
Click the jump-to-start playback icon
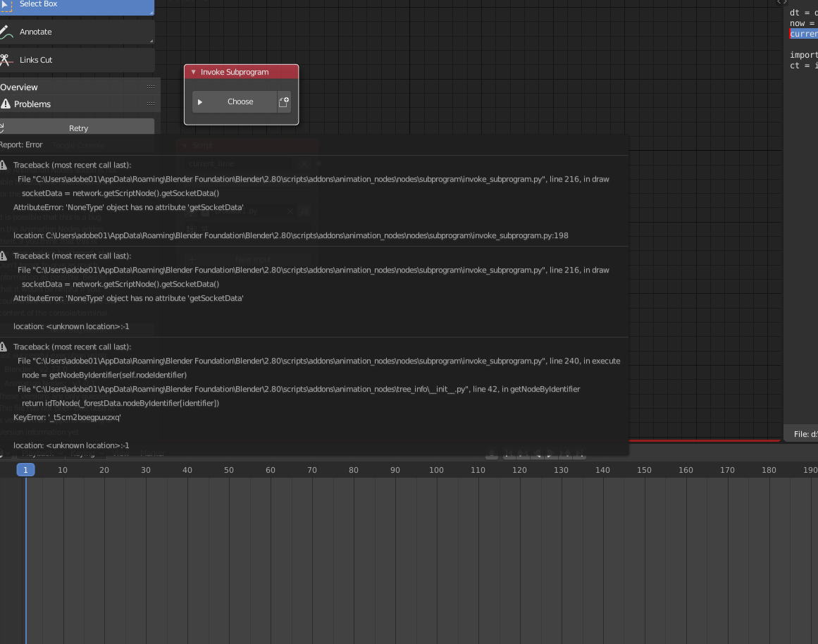tap(508, 454)
